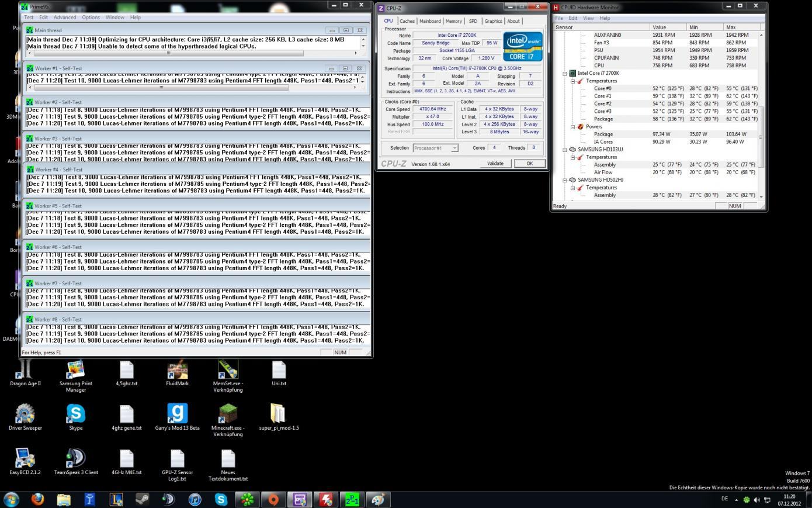The width and height of the screenshot is (812, 508).
Task: Collapse Temperatures under SAMSUNG HD502HJ
Action: tap(573, 188)
